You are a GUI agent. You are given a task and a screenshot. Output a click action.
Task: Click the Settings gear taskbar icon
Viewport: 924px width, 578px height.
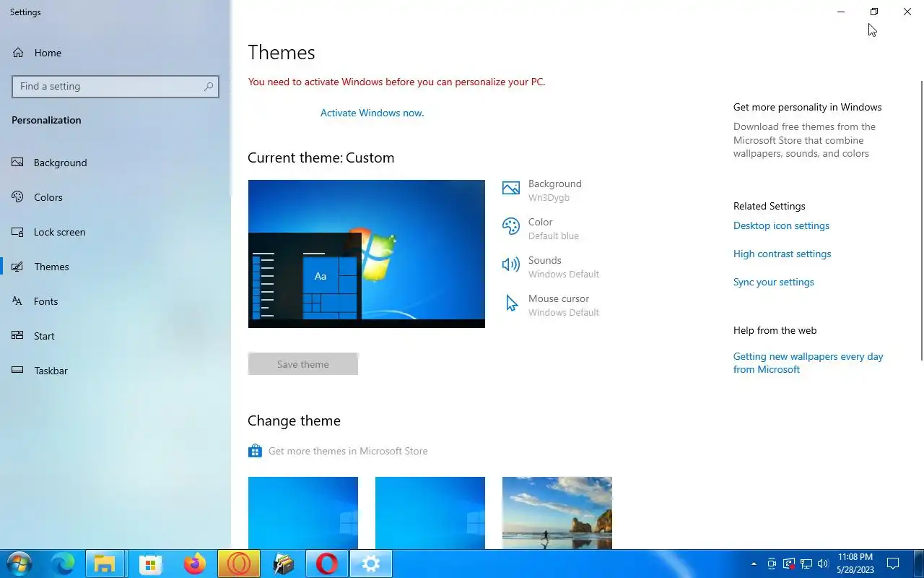[x=371, y=564]
